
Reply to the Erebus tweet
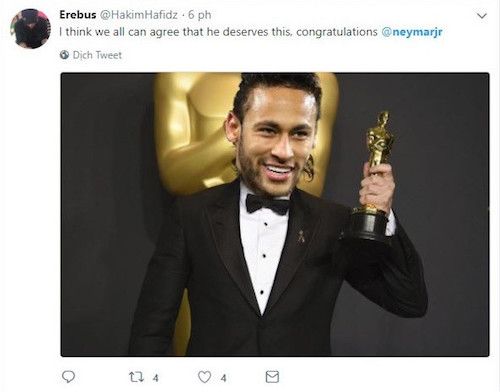coord(68,377)
